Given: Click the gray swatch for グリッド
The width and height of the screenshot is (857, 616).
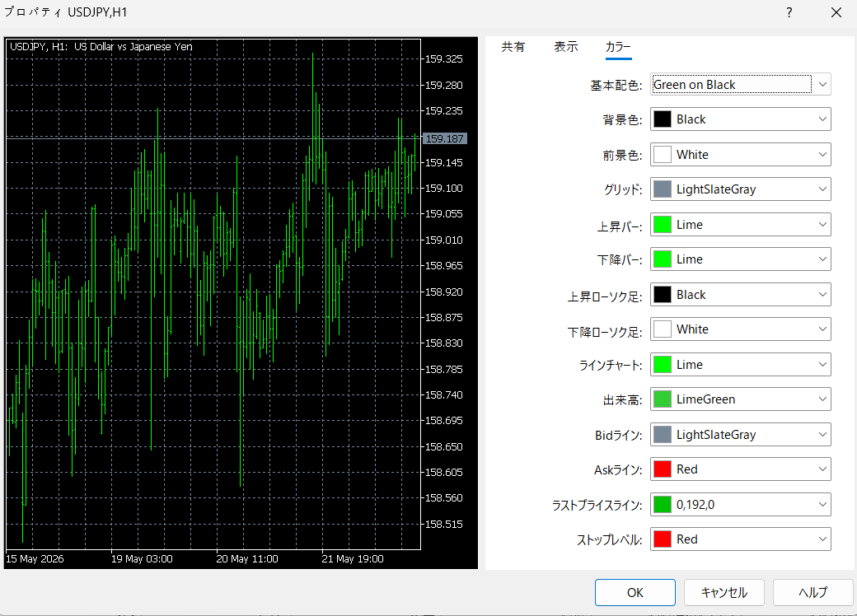Looking at the screenshot, I should [x=663, y=189].
